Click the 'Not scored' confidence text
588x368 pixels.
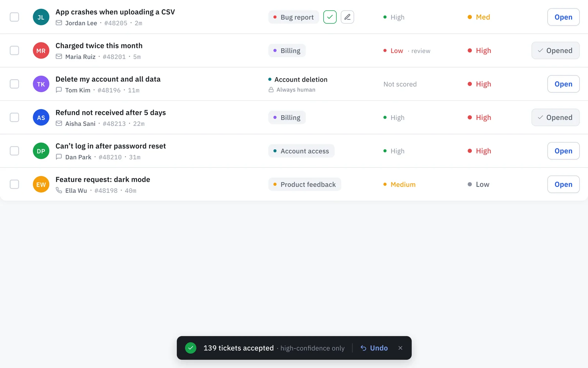click(x=400, y=84)
